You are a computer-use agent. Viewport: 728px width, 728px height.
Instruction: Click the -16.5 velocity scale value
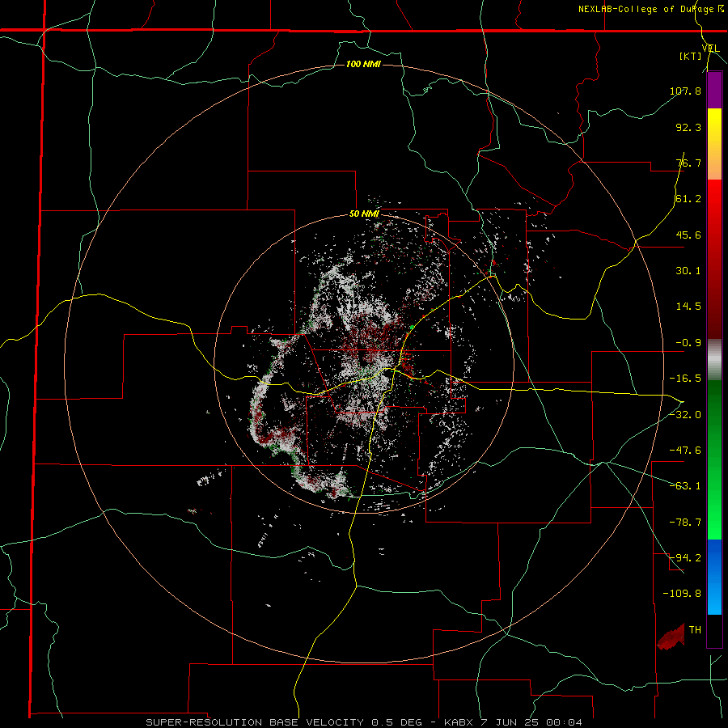click(685, 379)
